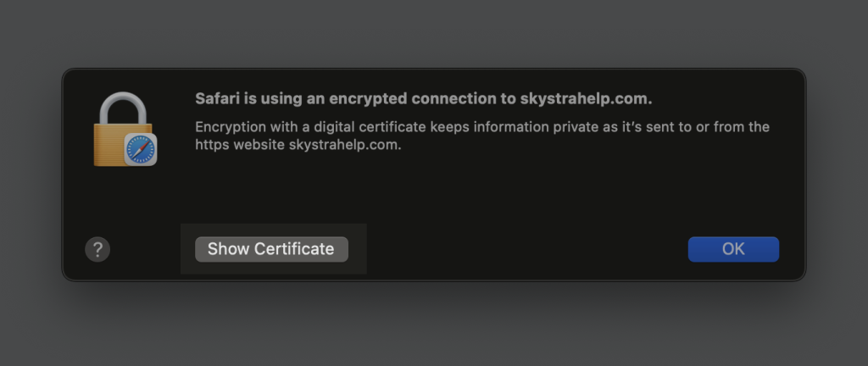
Task: Click the bold encrypted connection heading
Action: (423, 98)
